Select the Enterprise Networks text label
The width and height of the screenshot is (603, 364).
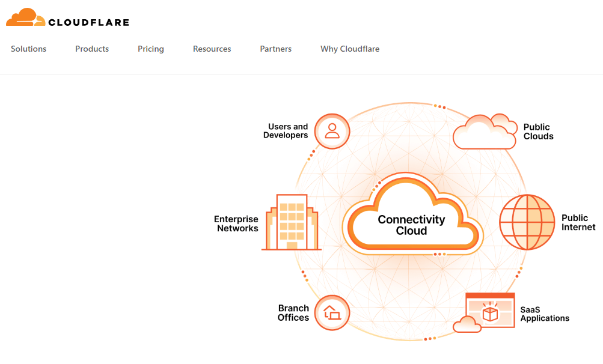[x=237, y=224]
